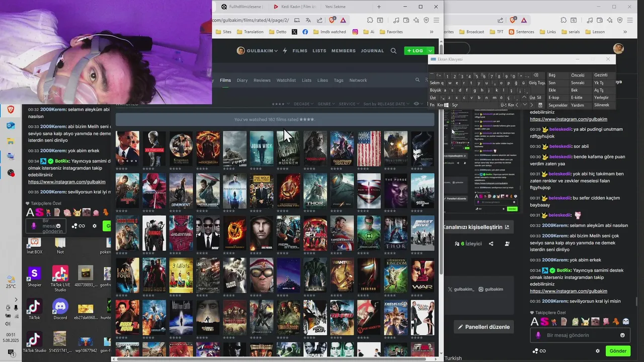Open the Letterboxd site search magnifier

393,51
